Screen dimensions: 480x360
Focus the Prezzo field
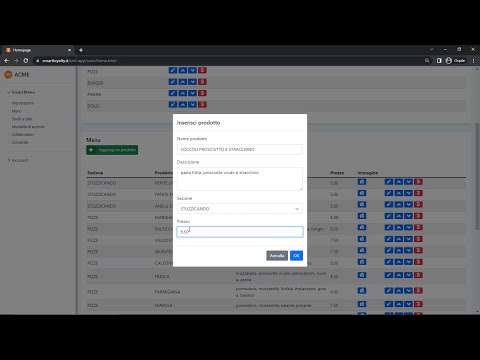coord(240,232)
